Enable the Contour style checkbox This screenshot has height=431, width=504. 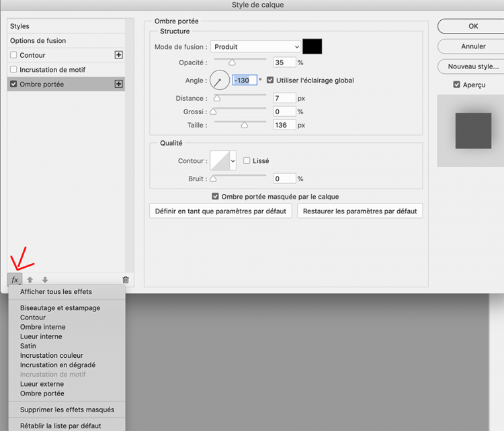click(x=13, y=55)
